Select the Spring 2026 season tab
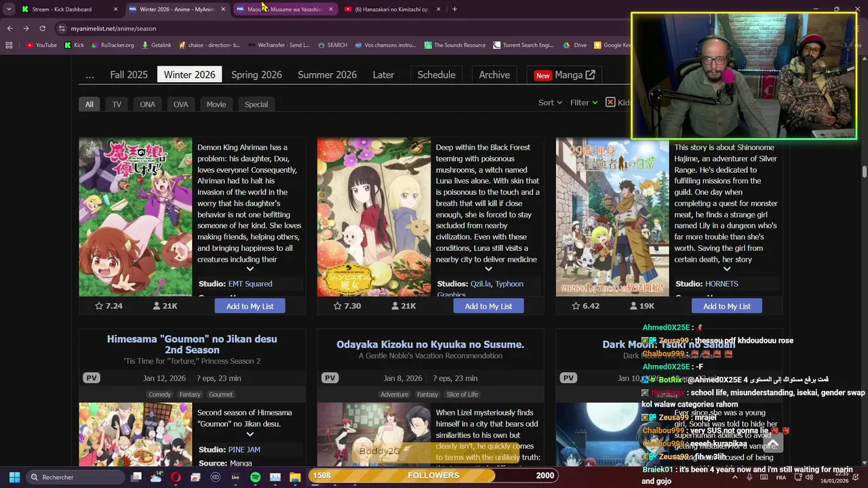The image size is (868, 488). (256, 75)
